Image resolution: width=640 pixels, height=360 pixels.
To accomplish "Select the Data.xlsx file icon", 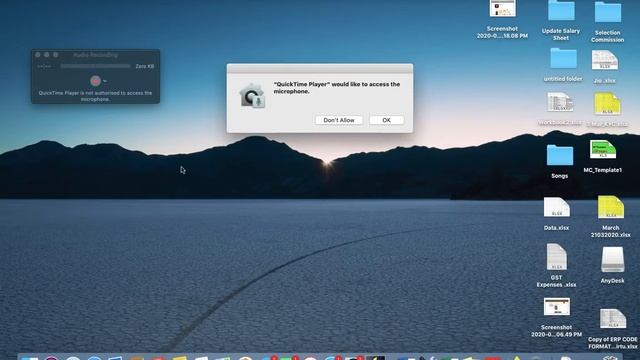I will 556,207.
